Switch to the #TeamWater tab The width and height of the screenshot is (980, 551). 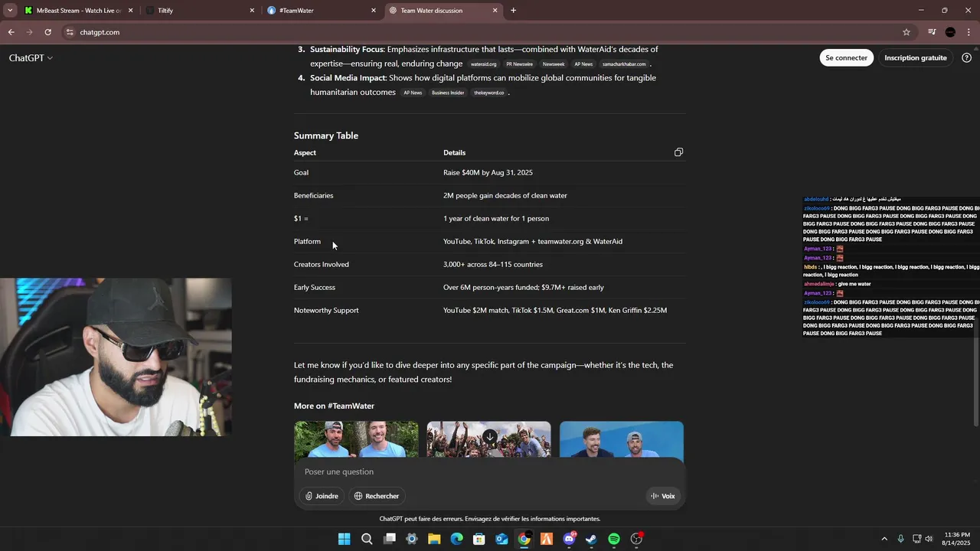[322, 11]
